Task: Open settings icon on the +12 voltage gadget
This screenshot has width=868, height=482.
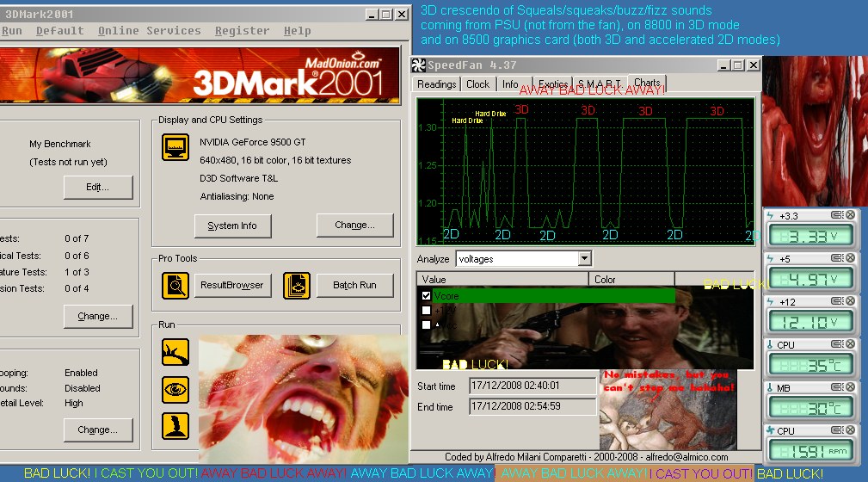Action: pyautogui.click(x=837, y=301)
